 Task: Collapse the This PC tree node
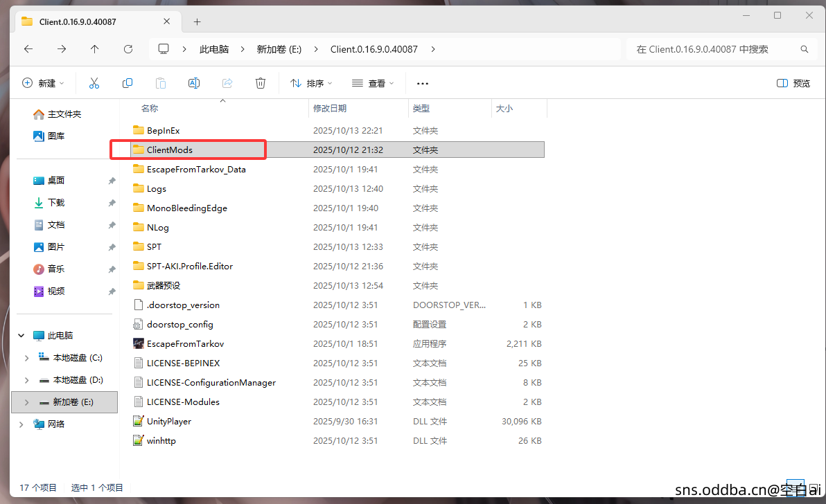coord(21,336)
